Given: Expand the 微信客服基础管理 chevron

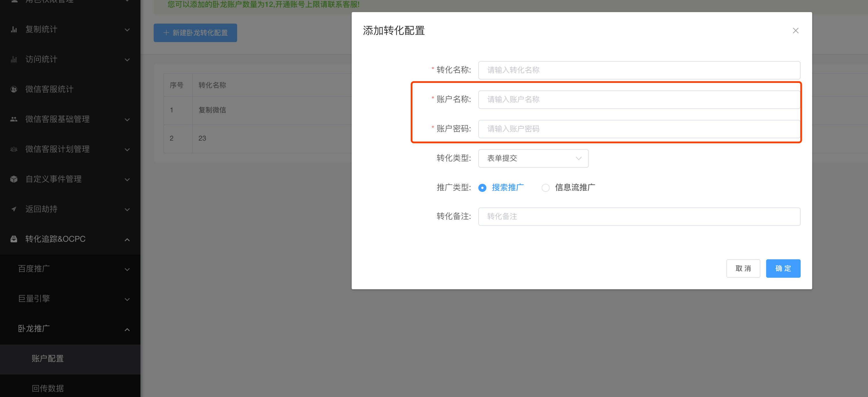Looking at the screenshot, I should (x=127, y=119).
